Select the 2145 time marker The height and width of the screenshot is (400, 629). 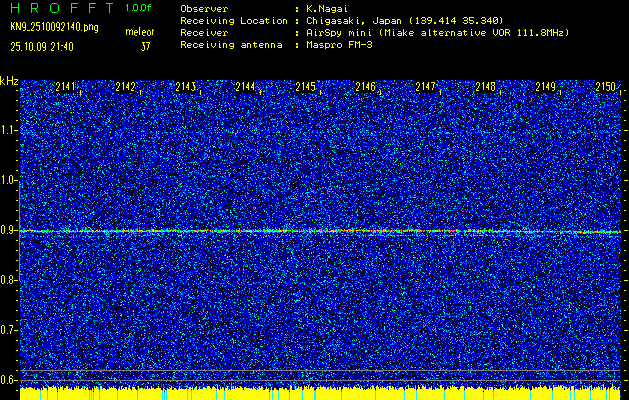point(306,87)
